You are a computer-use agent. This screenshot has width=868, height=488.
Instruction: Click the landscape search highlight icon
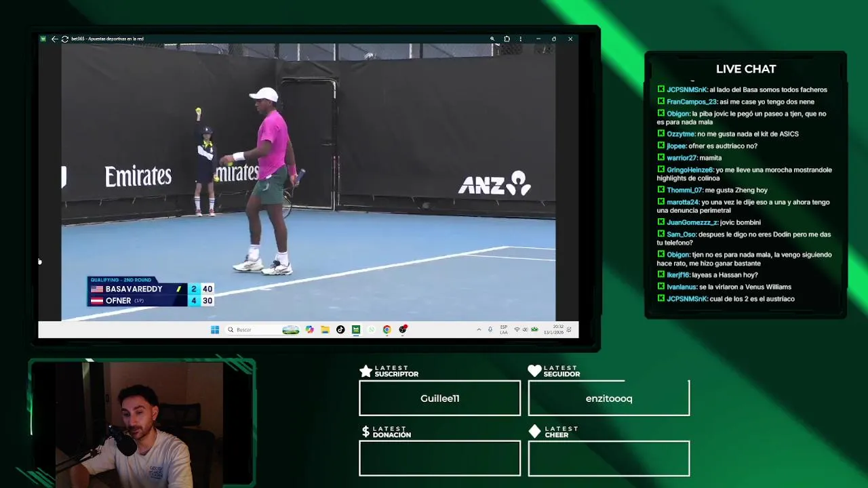[x=291, y=329]
